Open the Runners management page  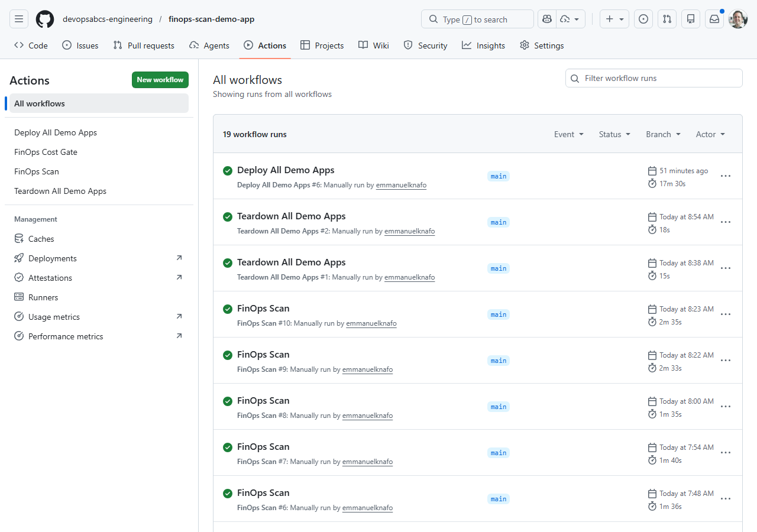tap(42, 297)
